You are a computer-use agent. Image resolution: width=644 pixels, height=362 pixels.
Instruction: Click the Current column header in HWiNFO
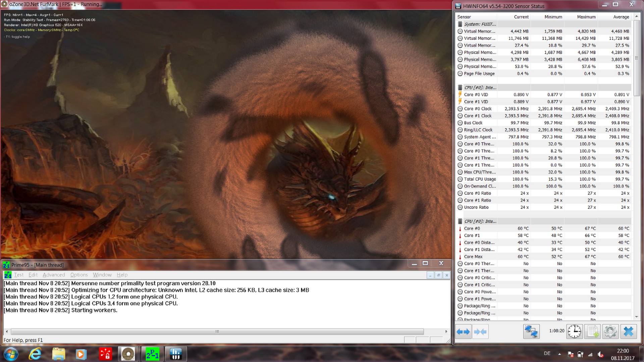(514, 17)
